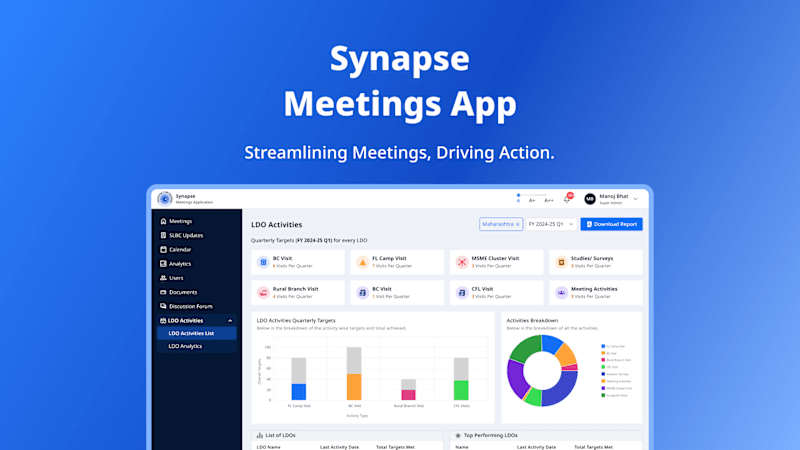Click the Calendar sidebar icon

coord(163,249)
